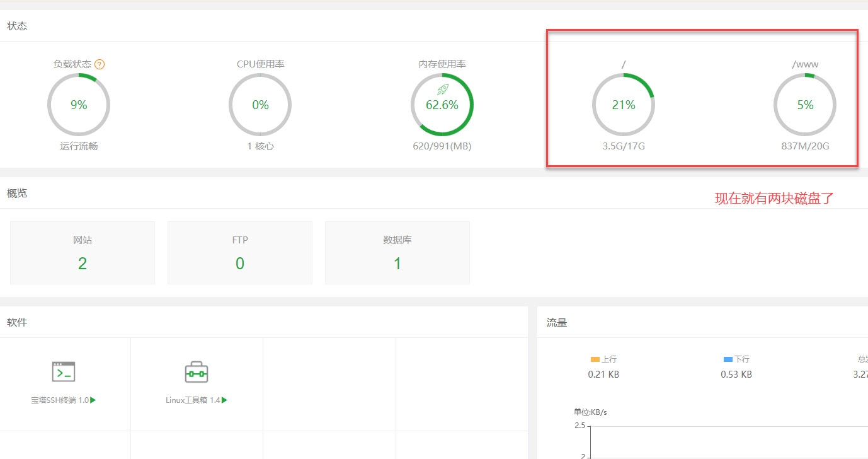The image size is (868, 459).
Task: Expand Linux工具箱 via green arrow
Action: (x=224, y=399)
